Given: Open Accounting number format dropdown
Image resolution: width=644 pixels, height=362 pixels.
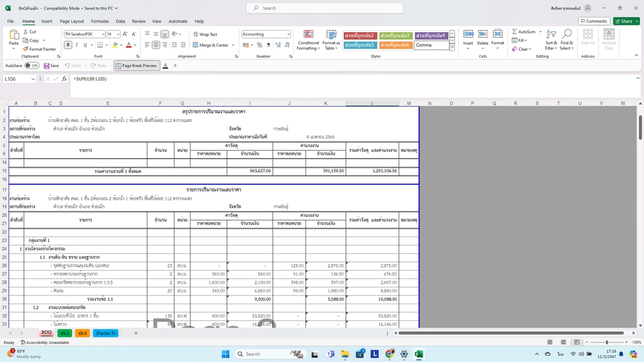Looking at the screenshot, I should tap(288, 34).
